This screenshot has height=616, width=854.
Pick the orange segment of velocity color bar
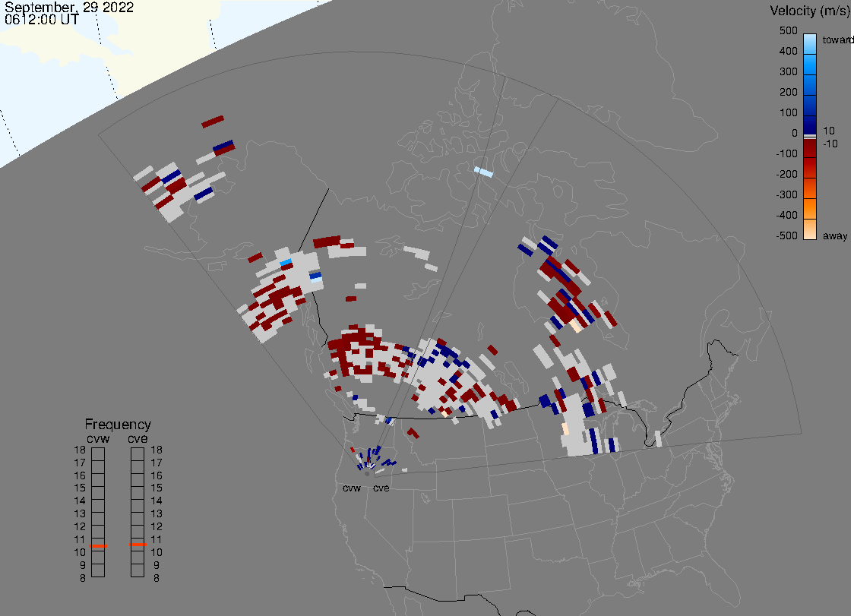pyautogui.click(x=810, y=209)
